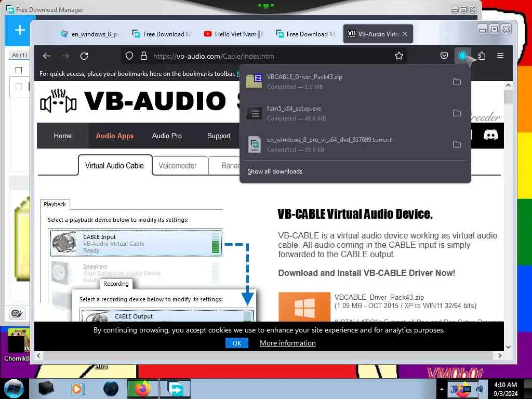532x399 pixels.
Task: Tick the select-all checkbox in Free Download Manager
Action: click(x=19, y=70)
